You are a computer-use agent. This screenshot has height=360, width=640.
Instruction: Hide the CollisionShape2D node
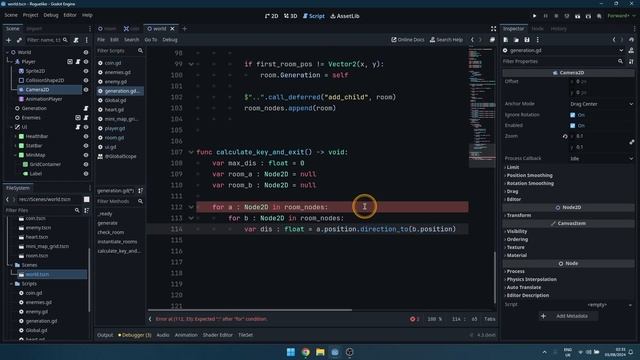[86, 80]
